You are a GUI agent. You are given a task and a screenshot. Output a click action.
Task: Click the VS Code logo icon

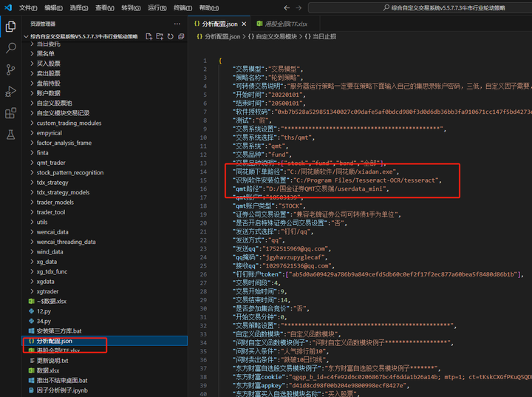click(8, 7)
